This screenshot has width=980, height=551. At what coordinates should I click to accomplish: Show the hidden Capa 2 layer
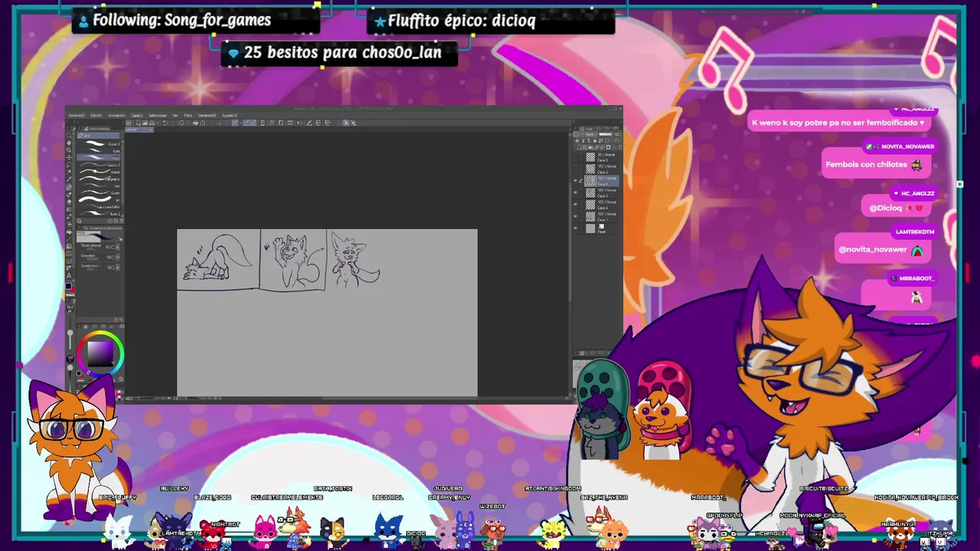(x=576, y=169)
